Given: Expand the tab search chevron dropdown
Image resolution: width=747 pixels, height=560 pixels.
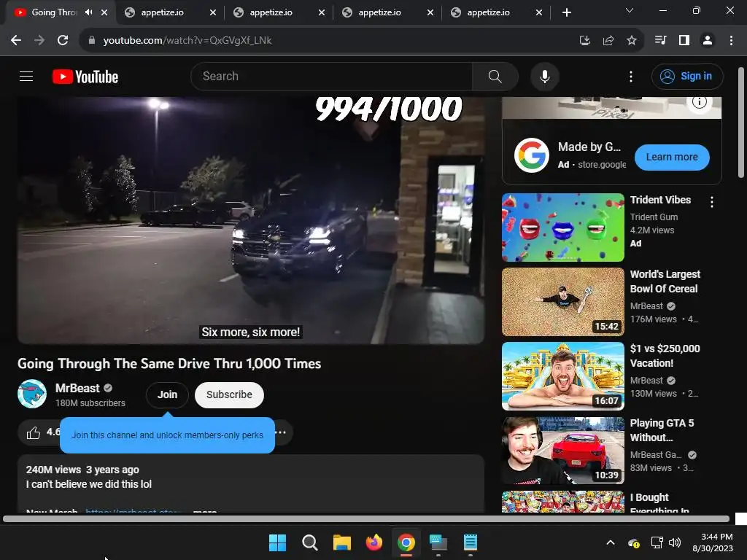Looking at the screenshot, I should tap(630, 10).
